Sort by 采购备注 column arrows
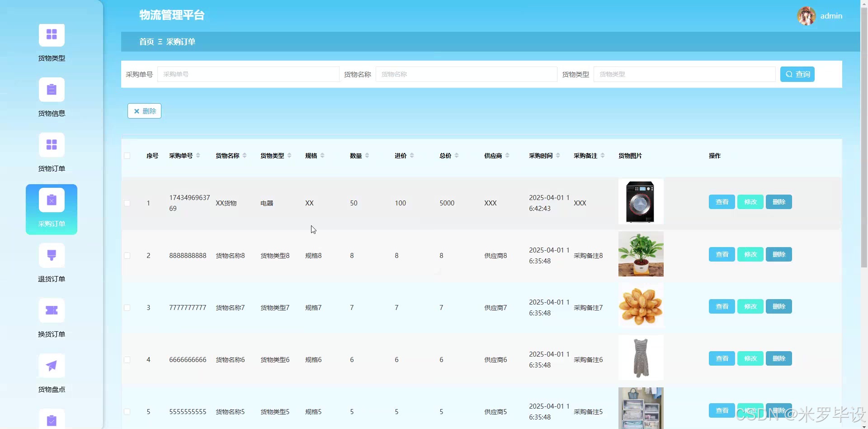This screenshot has height=429, width=868. tap(603, 156)
